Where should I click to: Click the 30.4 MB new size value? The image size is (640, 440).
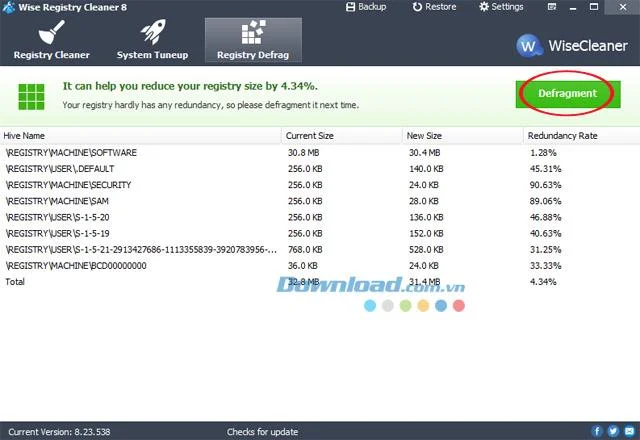424,153
